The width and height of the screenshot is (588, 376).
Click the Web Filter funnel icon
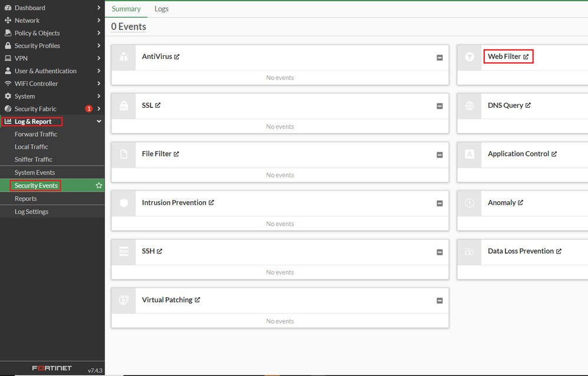tap(470, 57)
